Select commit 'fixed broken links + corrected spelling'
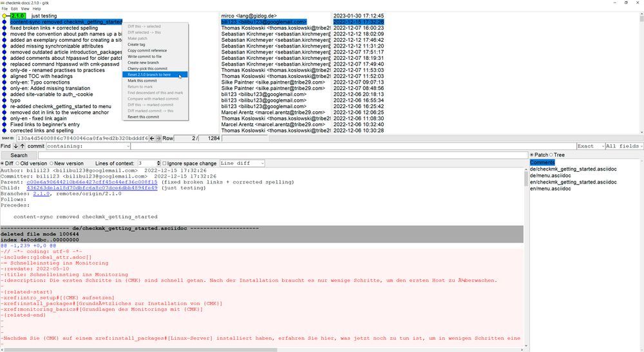The height and width of the screenshot is (352, 644). pyautogui.click(x=54, y=28)
